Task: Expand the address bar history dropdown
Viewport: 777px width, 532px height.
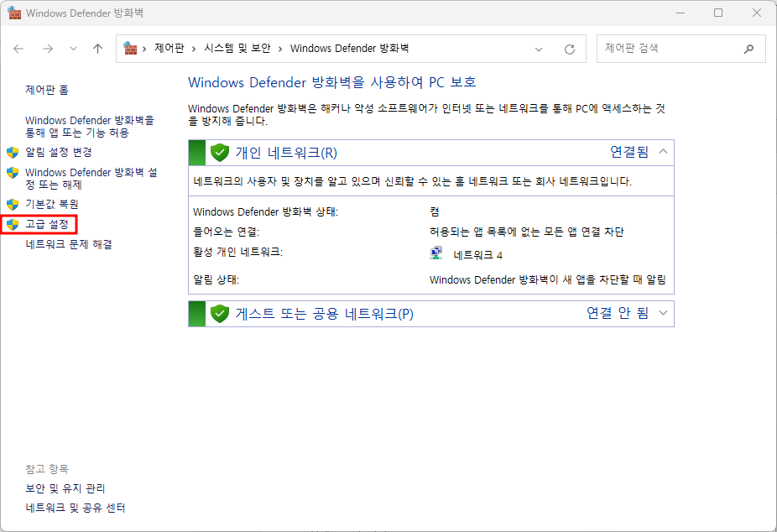Action: (x=539, y=49)
